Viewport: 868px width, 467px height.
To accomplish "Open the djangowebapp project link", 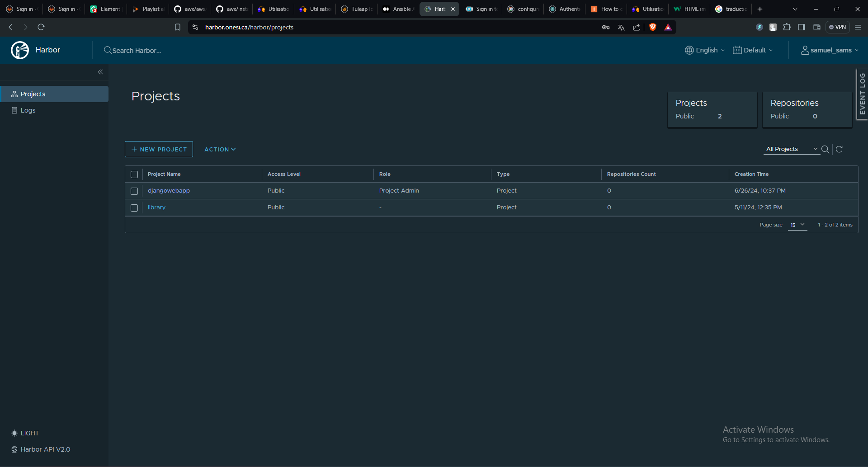I will point(169,191).
